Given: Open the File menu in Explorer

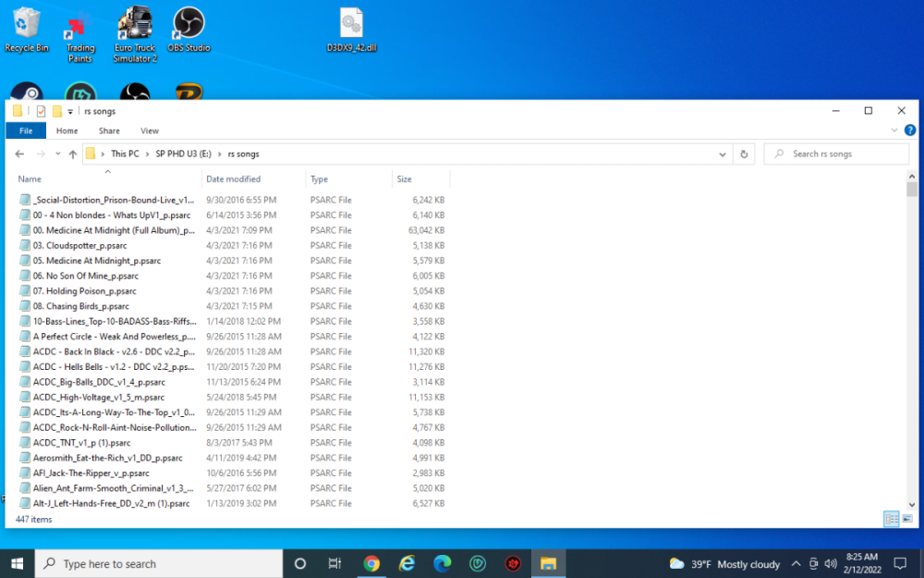Looking at the screenshot, I should tap(25, 130).
